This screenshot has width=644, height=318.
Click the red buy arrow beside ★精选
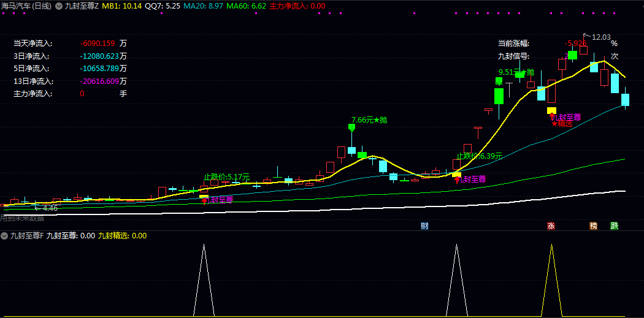551,117
